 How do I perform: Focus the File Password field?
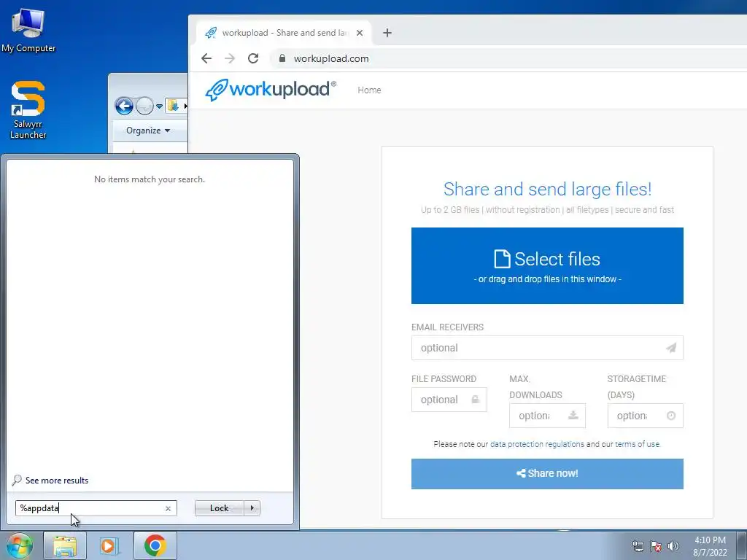[x=449, y=400]
